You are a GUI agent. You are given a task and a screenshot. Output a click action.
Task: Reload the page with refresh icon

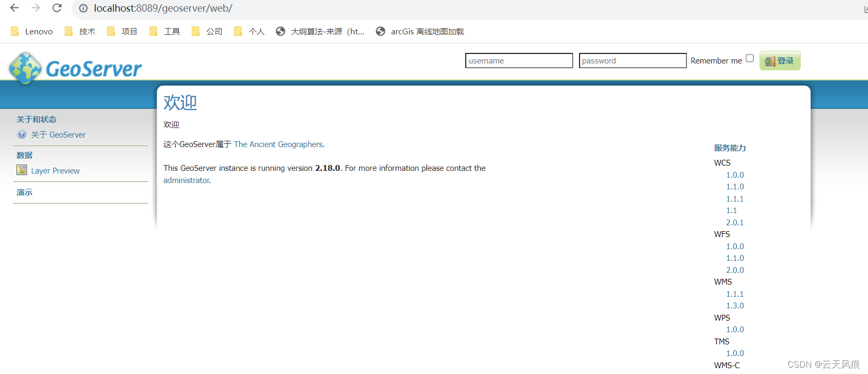57,8
